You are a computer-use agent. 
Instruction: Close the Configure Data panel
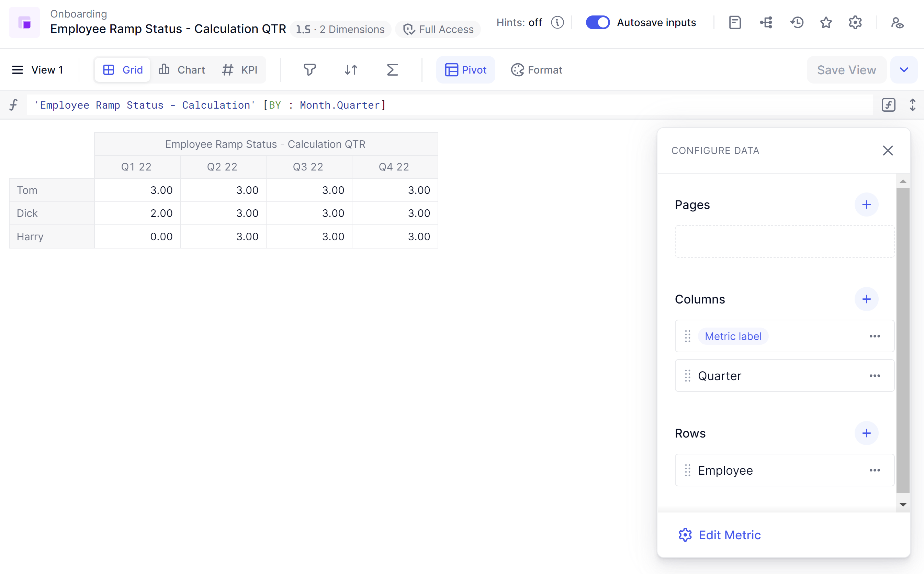pyautogui.click(x=888, y=151)
